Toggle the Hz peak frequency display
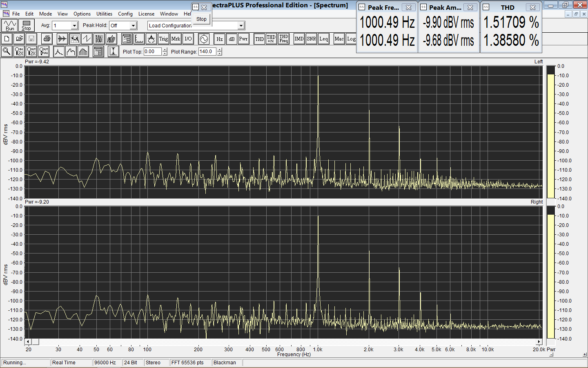Screen dimensions: 588x368 point(219,39)
